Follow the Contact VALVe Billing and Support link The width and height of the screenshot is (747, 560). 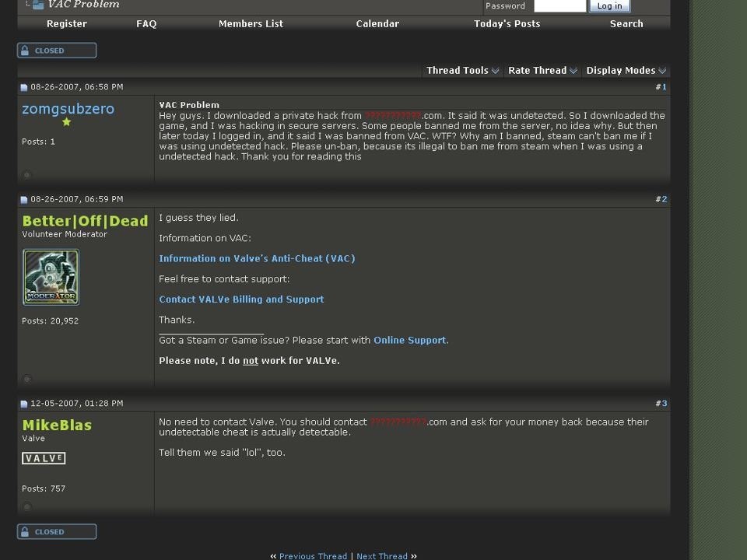coord(241,299)
